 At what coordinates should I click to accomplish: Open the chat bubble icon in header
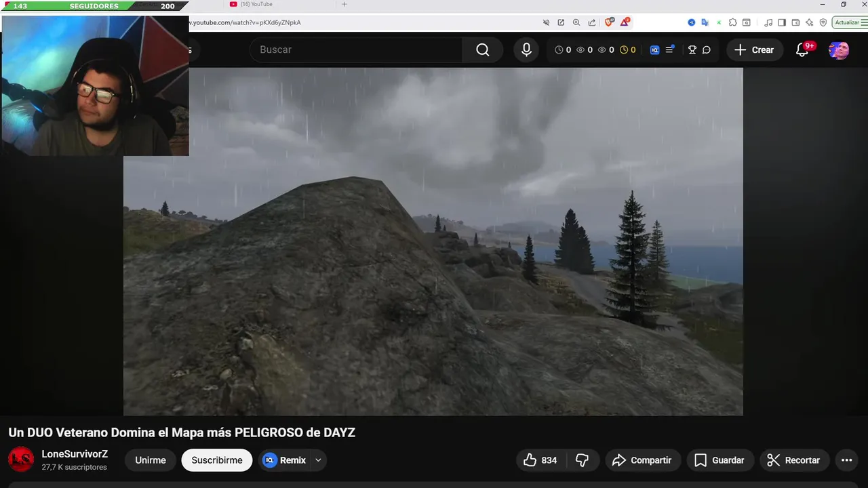(707, 49)
